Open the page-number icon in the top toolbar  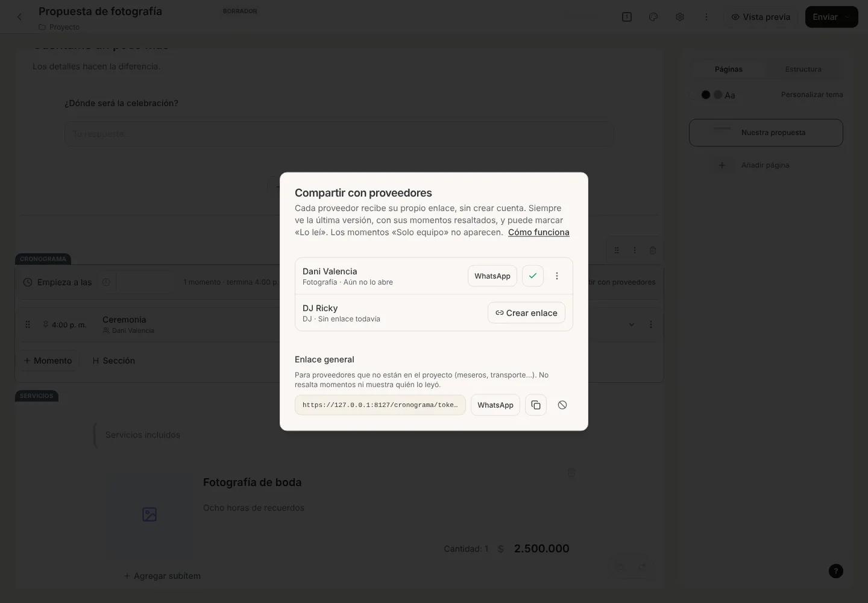click(627, 17)
